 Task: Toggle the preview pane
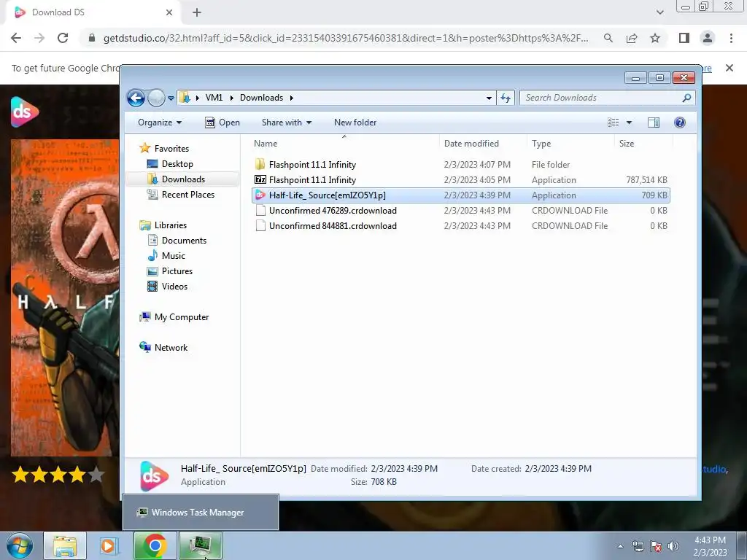tap(654, 122)
